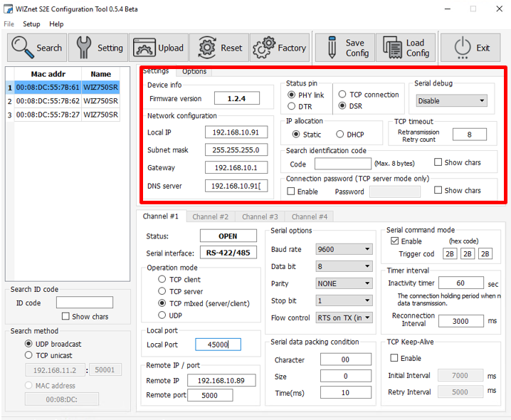Click the Subnet mask field

(x=236, y=150)
